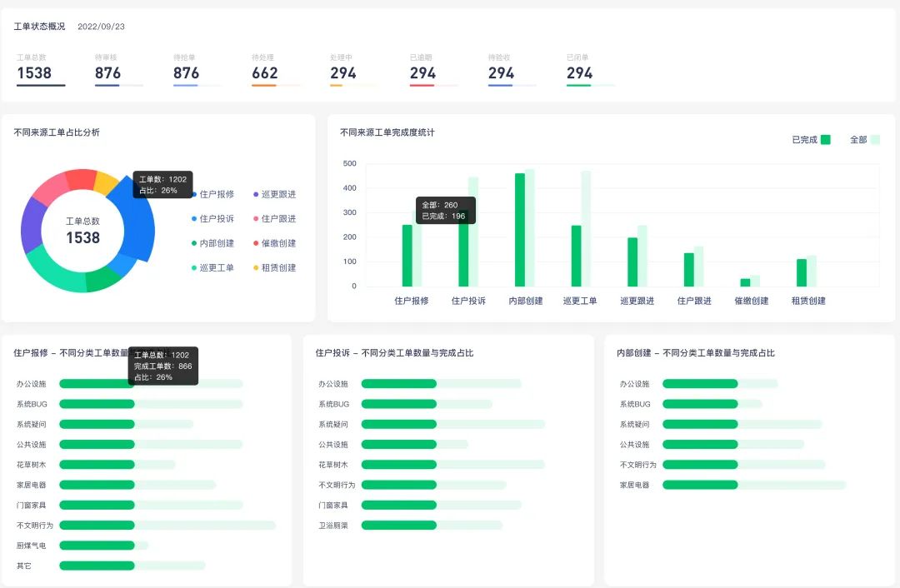Click the 住户投诉 legend item

coord(212,218)
